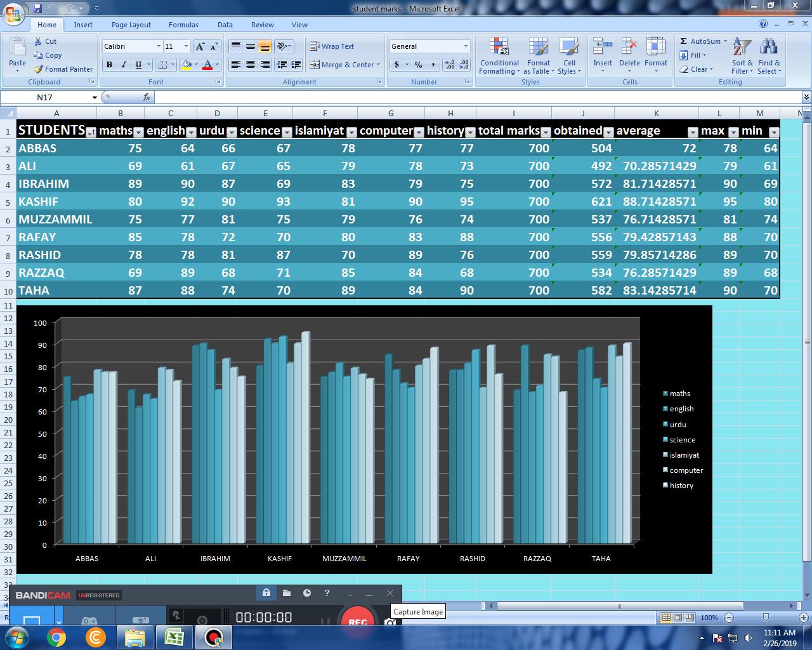Switch to the Page Layout ribbon tab
This screenshot has height=650, width=812.
pyautogui.click(x=131, y=25)
